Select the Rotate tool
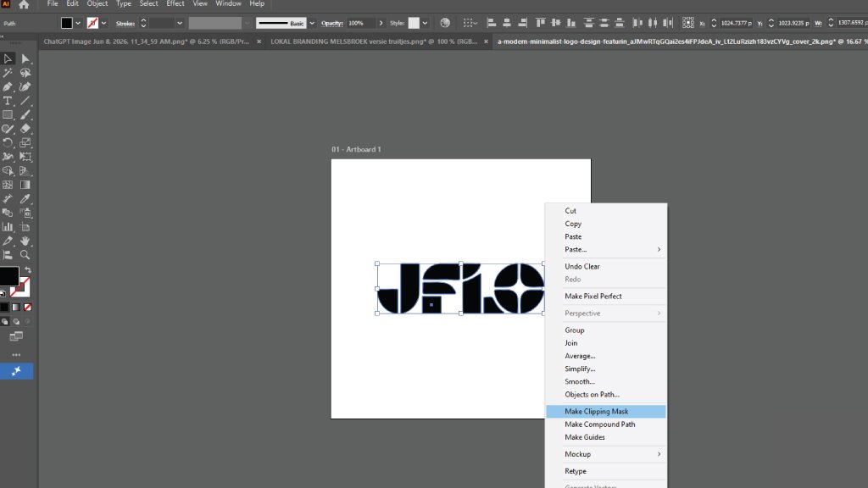 tap(8, 142)
